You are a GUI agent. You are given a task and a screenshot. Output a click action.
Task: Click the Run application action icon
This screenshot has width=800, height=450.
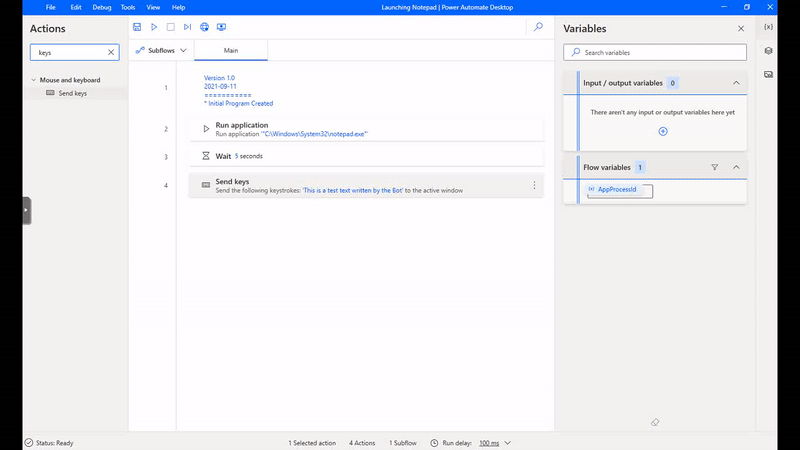click(206, 129)
